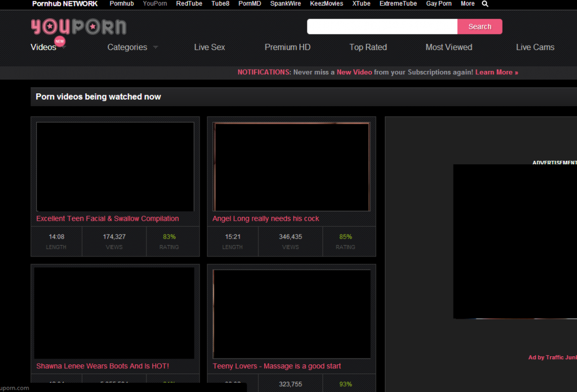Screen dimensions: 577x392
Task: Switch to the Most Viewed tab
Action: [448, 47]
